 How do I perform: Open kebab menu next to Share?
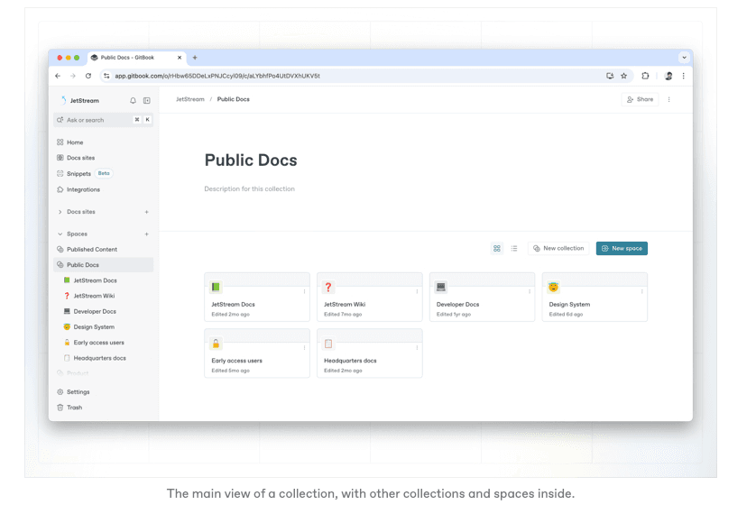(668, 99)
